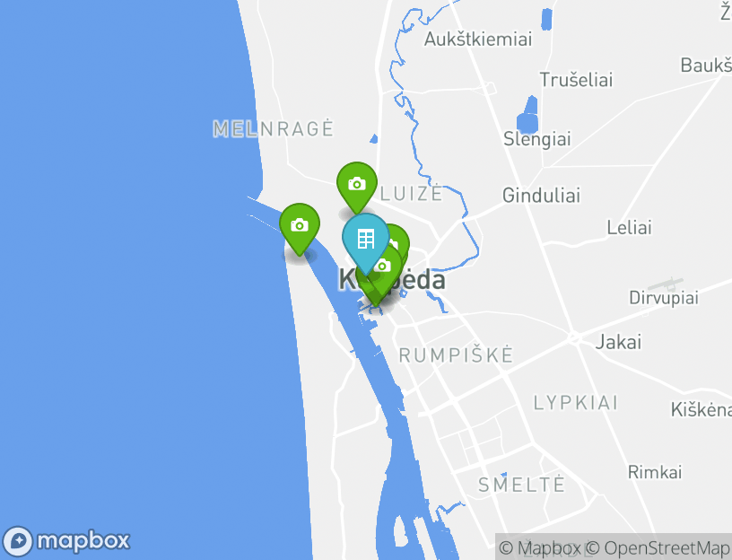Select the Dirvupiai place label

pos(664,298)
